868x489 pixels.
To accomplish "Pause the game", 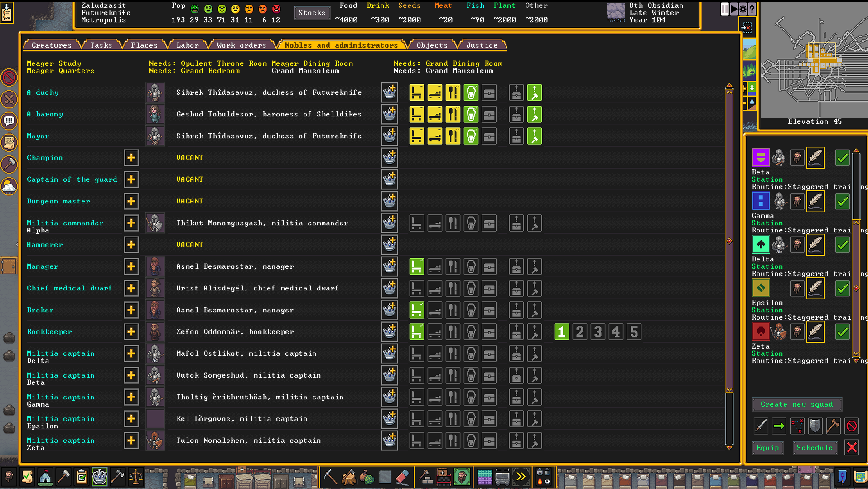I will tap(725, 9).
